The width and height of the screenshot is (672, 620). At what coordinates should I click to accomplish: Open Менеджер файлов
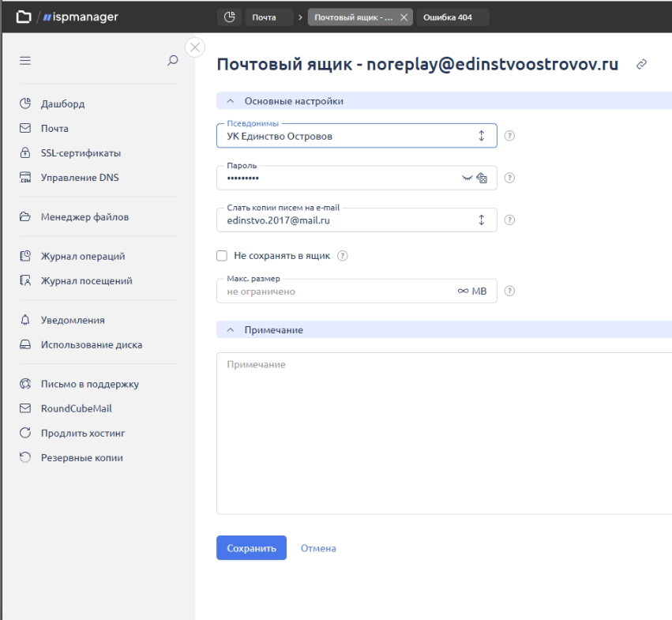pos(73,217)
